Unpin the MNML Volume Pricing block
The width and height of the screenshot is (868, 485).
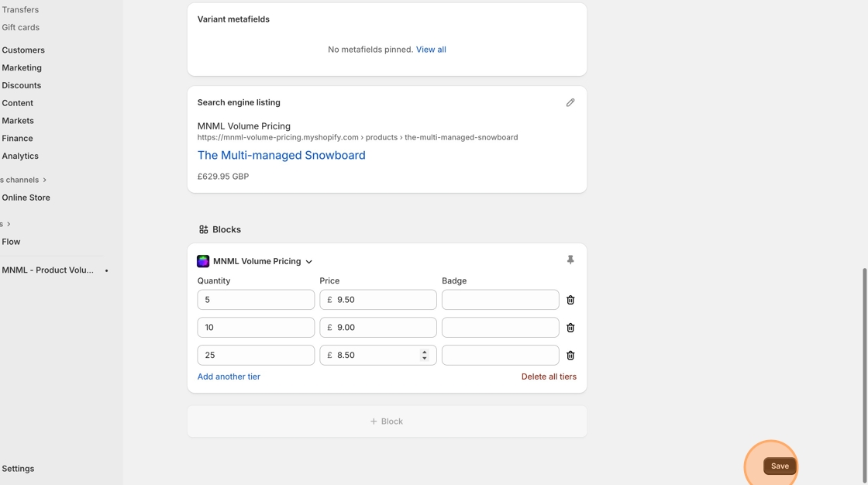[570, 260]
